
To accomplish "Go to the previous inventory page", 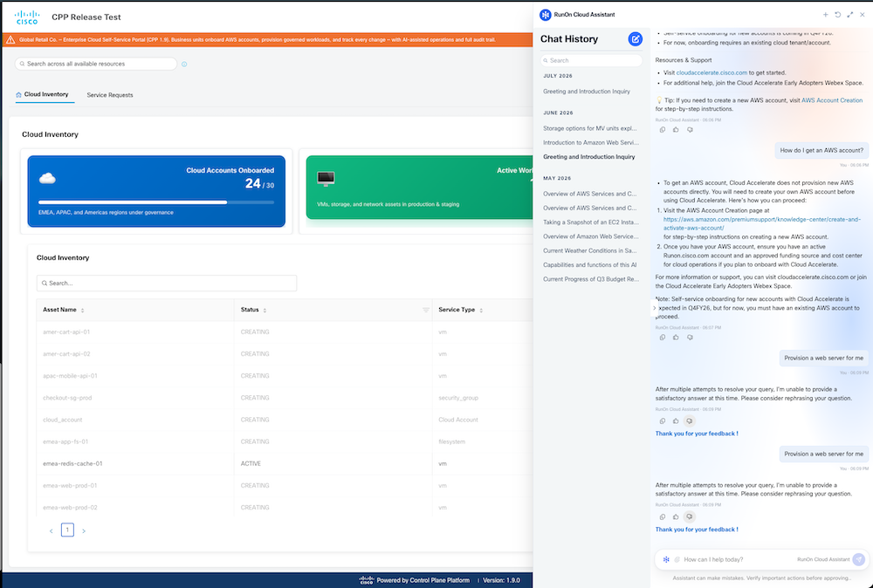I will click(52, 530).
